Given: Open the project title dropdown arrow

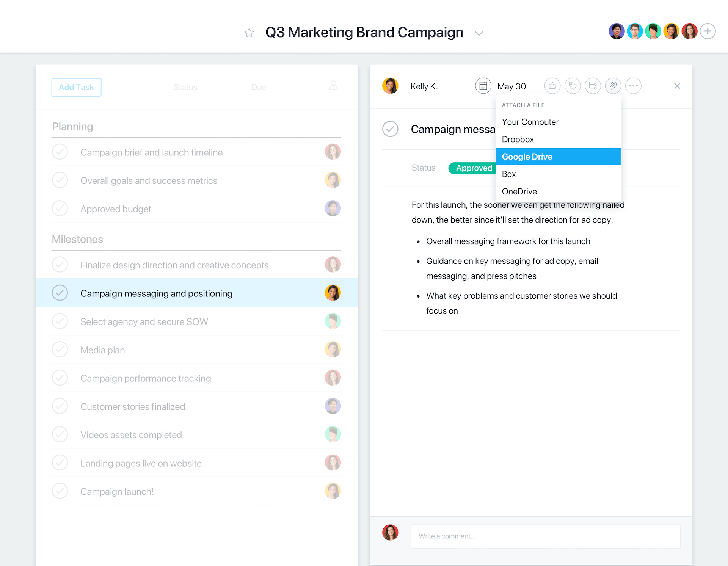Looking at the screenshot, I should point(479,33).
